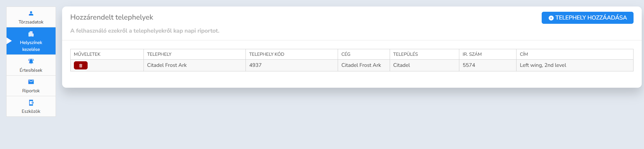Select the Citadel Frost Ark cell under Cég

pos(361,65)
